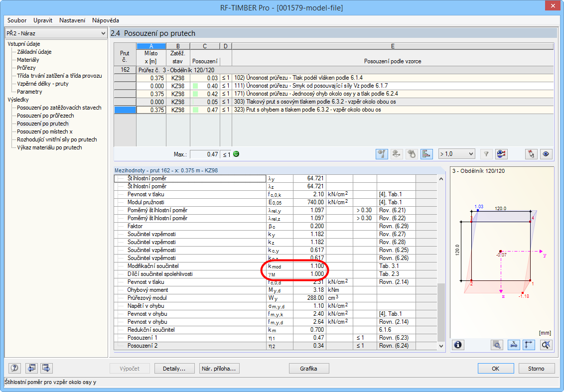Viewport: 564px width, 392px height.
Task: Click the blue eye view mode icon
Action: coord(546,154)
